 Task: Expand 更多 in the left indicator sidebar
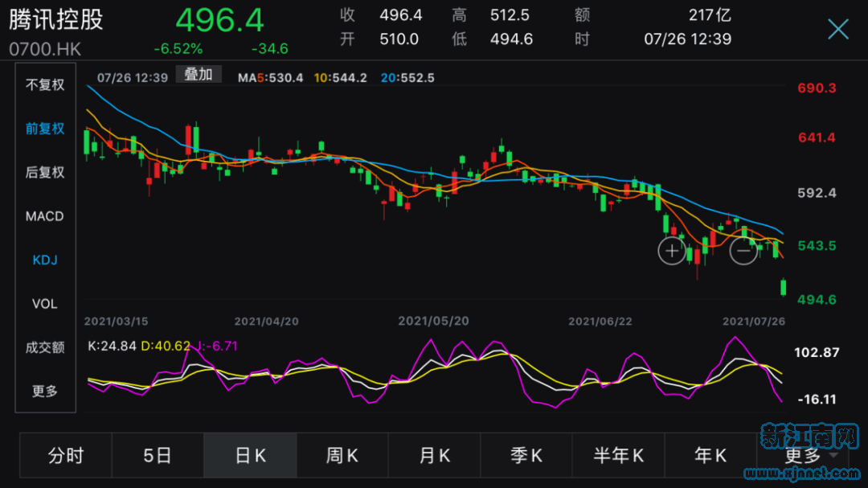(45, 392)
